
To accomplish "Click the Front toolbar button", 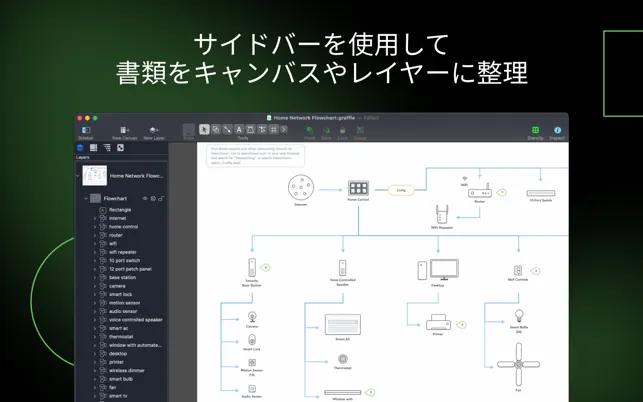I will click(x=310, y=132).
